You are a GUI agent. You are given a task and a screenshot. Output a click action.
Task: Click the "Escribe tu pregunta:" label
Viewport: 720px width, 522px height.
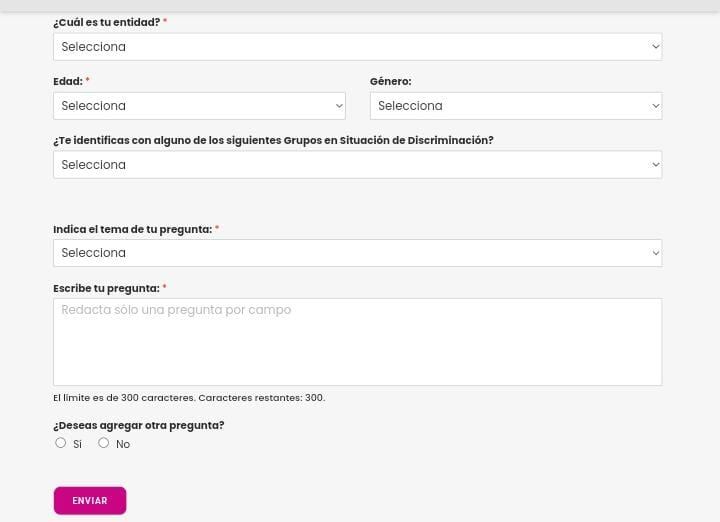click(106, 289)
